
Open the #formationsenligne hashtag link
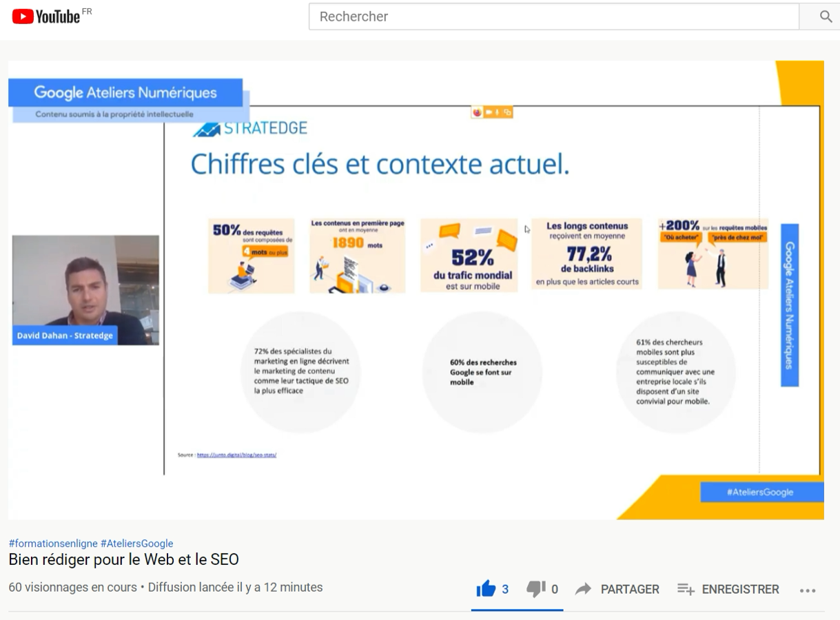[53, 544]
